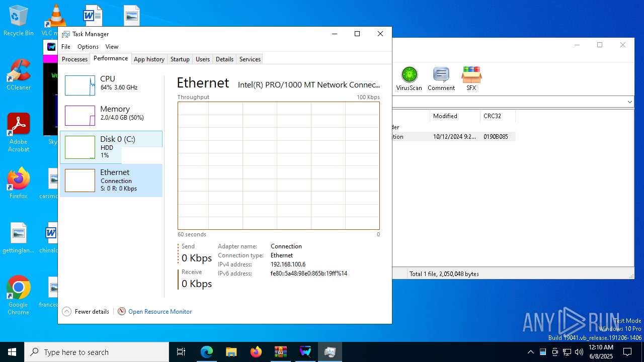Open the clock showing 12:10 AM

coord(601,352)
